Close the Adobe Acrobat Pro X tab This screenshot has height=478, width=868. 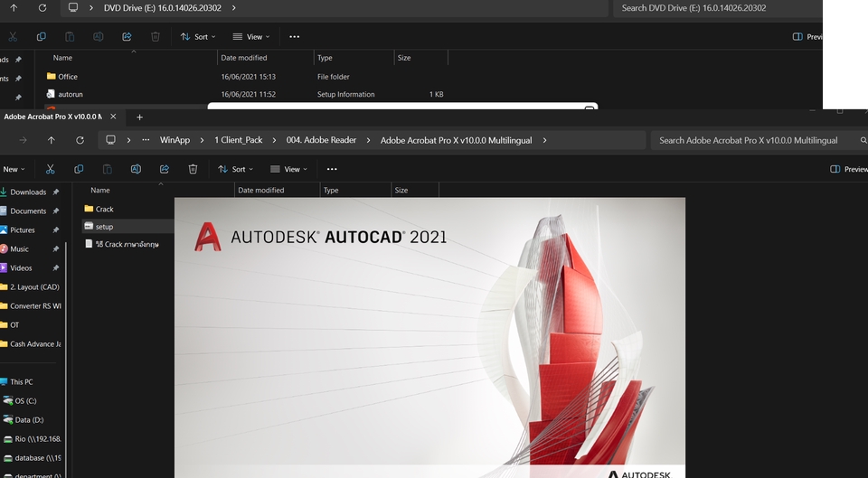pos(113,117)
